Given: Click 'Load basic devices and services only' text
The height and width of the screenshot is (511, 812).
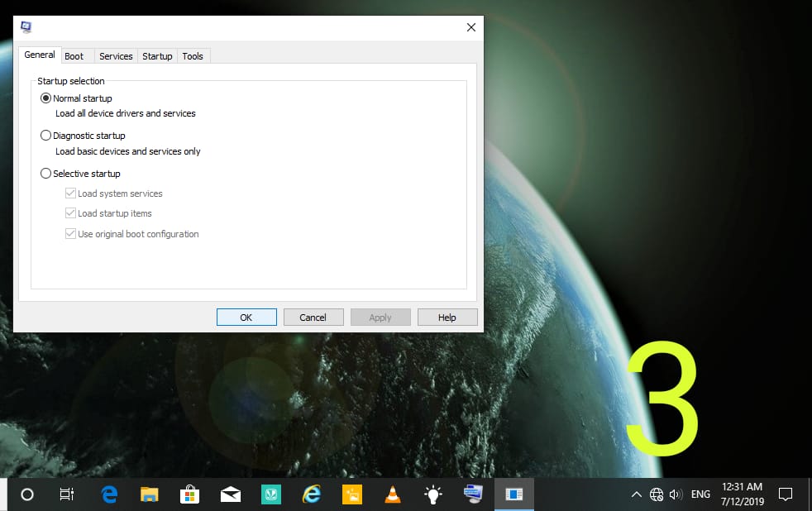Looking at the screenshot, I should (x=128, y=151).
